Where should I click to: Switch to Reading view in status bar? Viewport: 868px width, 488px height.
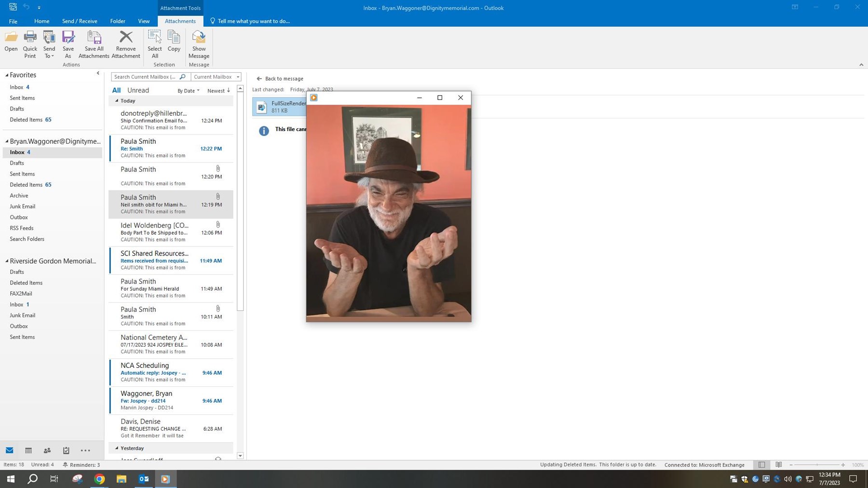point(778,465)
